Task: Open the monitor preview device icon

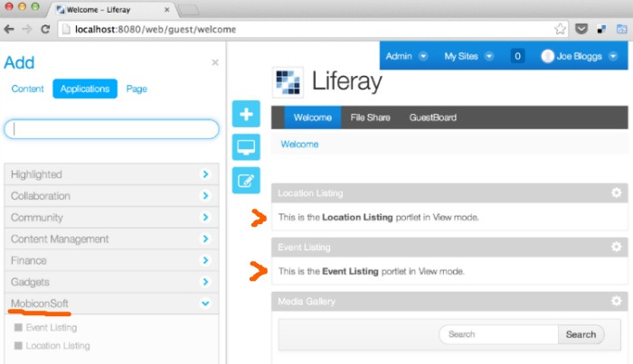Action: point(246,147)
